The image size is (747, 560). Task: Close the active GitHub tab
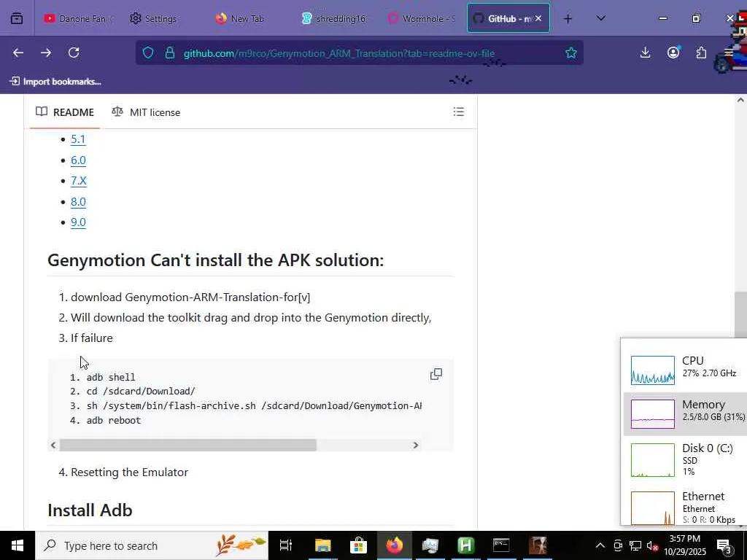(538, 18)
